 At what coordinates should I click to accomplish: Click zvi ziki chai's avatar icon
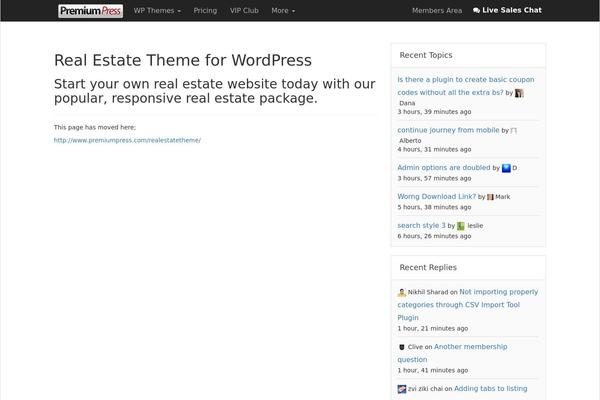pos(401,389)
